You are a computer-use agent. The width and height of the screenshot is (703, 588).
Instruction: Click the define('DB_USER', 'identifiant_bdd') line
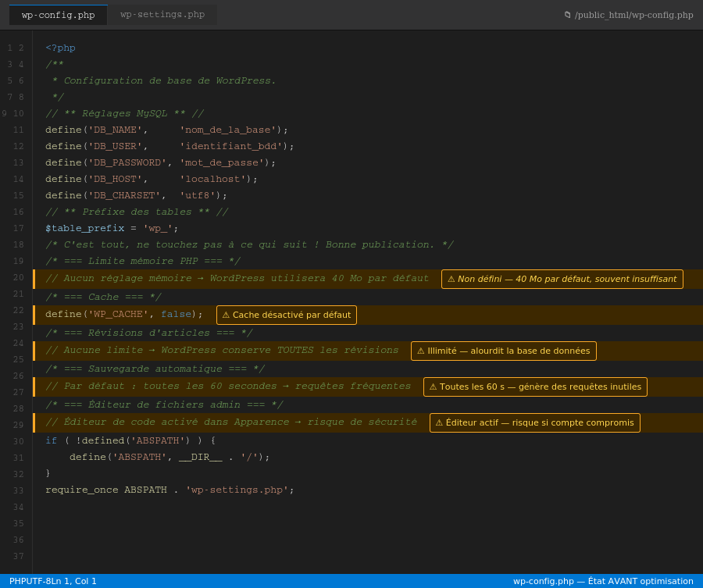click(x=170, y=146)
